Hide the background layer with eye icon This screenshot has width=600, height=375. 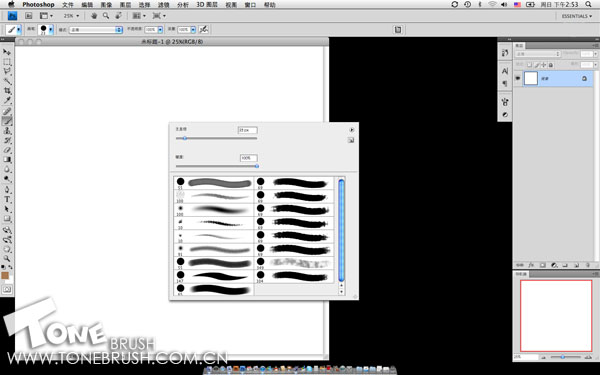click(518, 78)
